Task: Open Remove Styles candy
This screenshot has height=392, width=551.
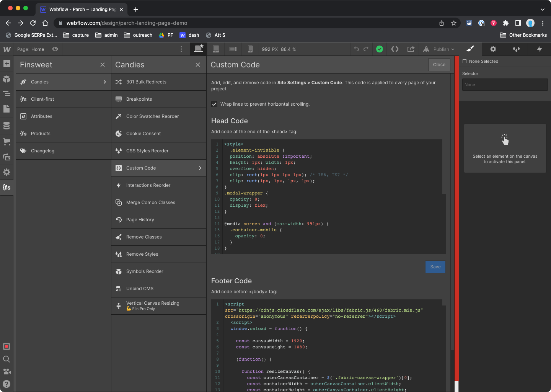Action: click(x=159, y=254)
